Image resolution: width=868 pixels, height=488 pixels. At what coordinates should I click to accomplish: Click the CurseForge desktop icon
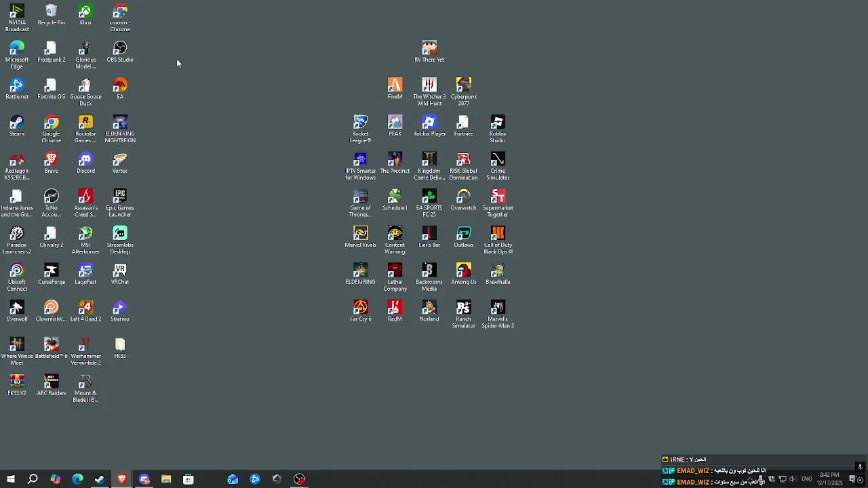click(x=52, y=274)
